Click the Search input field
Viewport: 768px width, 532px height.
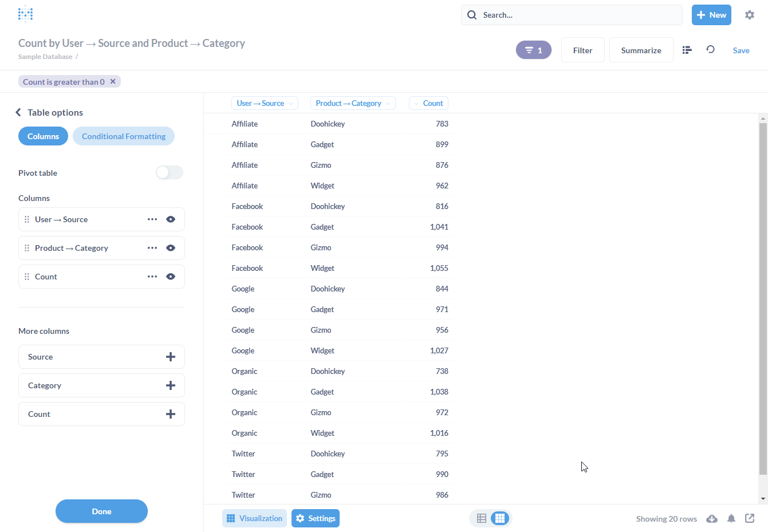(571, 14)
